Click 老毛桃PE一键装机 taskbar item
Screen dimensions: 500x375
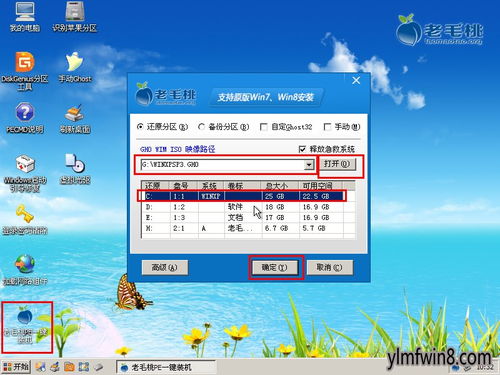[166, 367]
